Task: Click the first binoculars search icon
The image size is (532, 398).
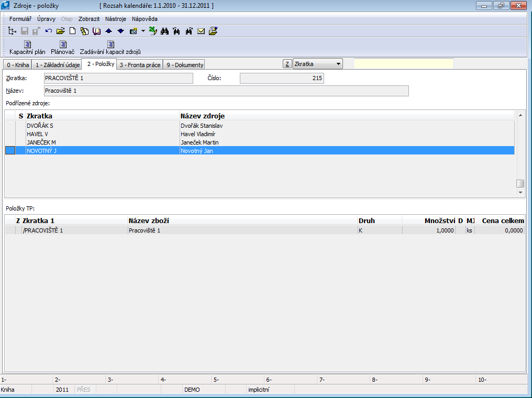Action: click(164, 31)
